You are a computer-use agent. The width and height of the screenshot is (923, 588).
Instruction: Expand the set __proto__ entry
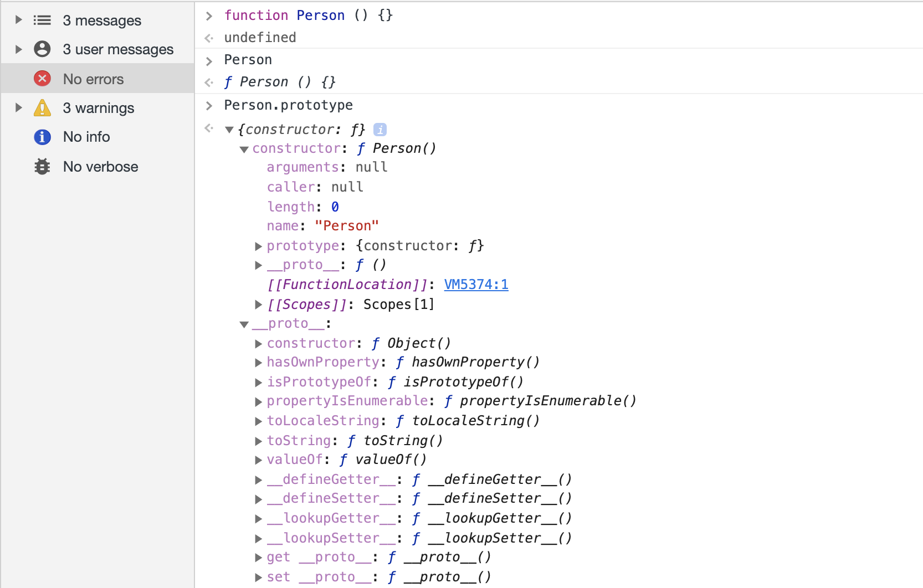(x=258, y=577)
